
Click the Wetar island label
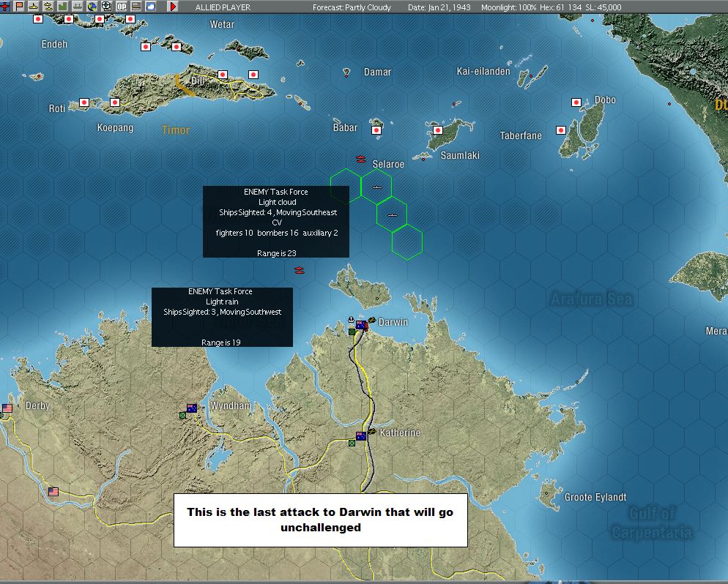pyautogui.click(x=222, y=24)
